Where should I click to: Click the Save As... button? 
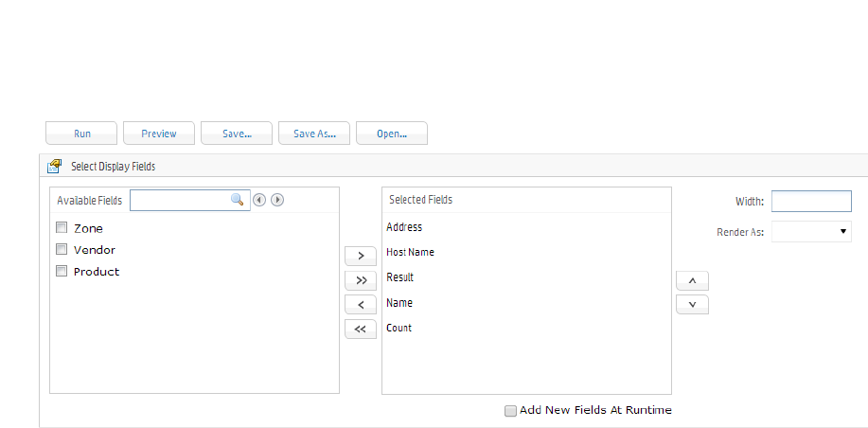click(314, 134)
